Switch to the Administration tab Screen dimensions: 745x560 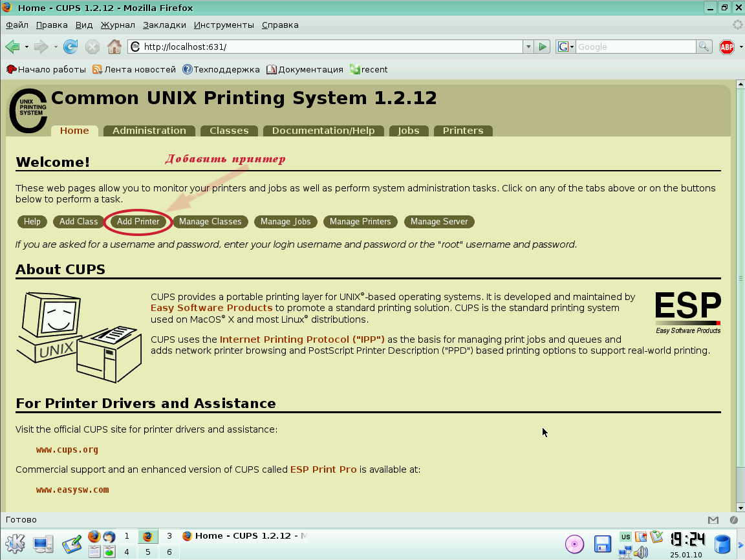coord(149,131)
